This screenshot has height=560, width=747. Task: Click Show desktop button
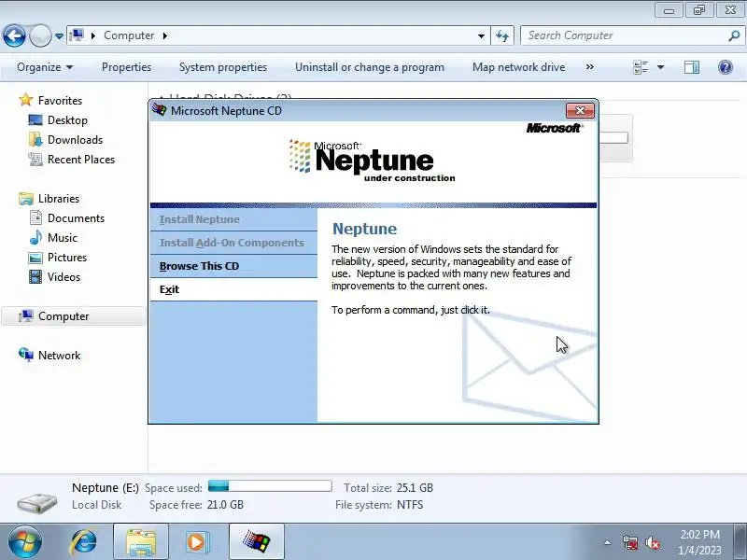click(740, 542)
